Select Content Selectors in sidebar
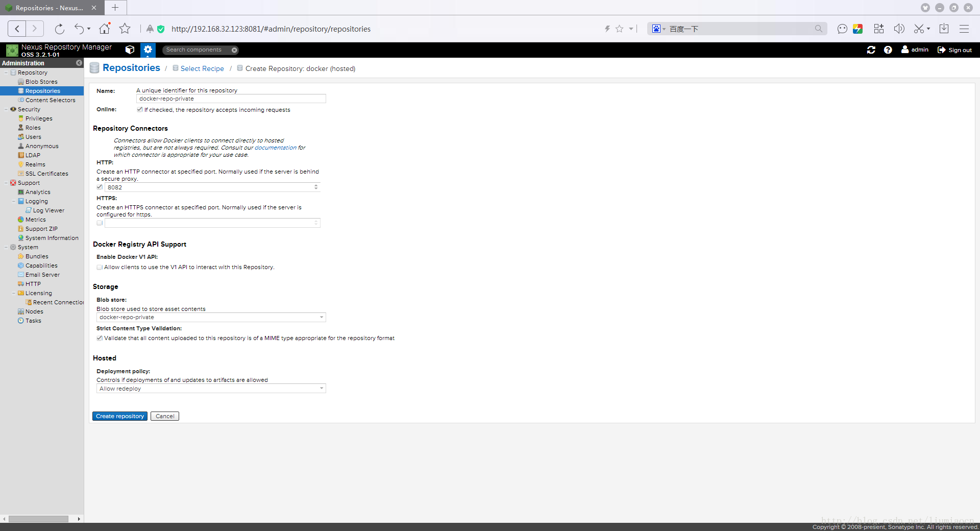Screen dimensions: 980x531 (x=50, y=100)
